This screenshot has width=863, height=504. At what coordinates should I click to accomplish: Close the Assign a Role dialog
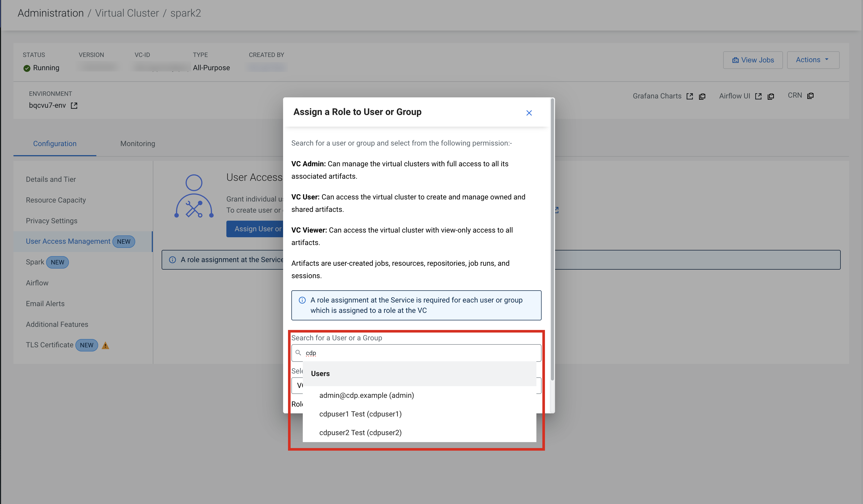click(529, 113)
